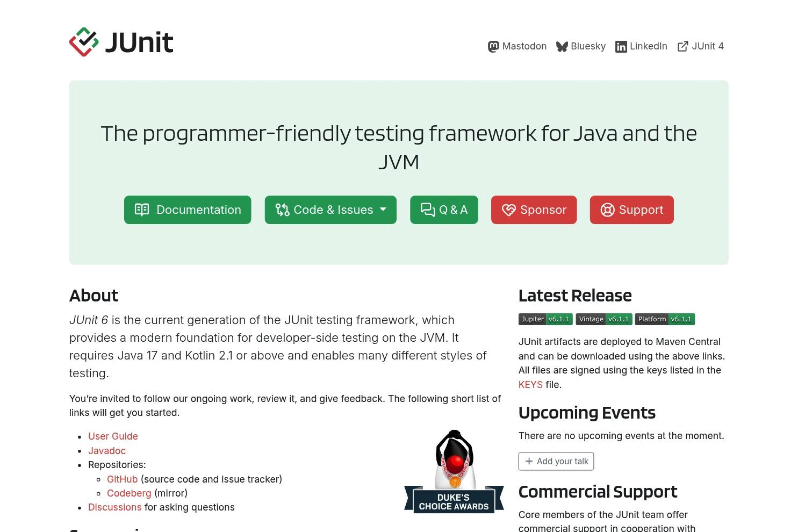
Task: Click the Bluesky butterfly icon
Action: click(562, 47)
